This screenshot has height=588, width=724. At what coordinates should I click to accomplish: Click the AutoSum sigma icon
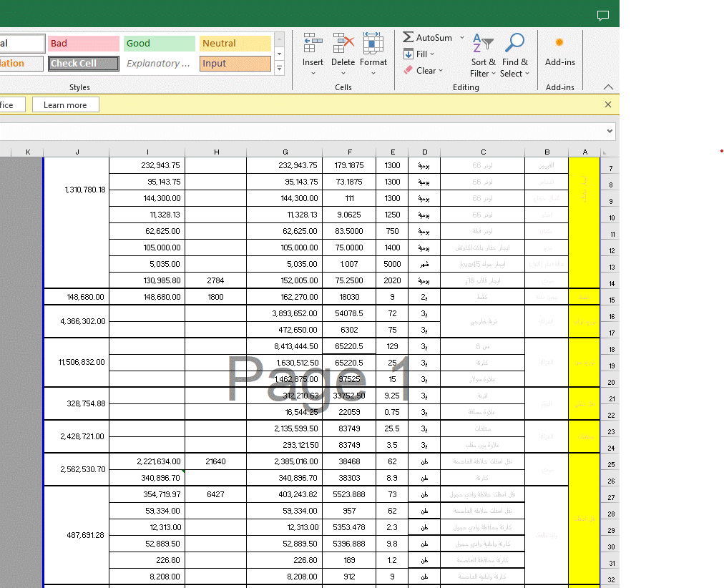point(408,37)
